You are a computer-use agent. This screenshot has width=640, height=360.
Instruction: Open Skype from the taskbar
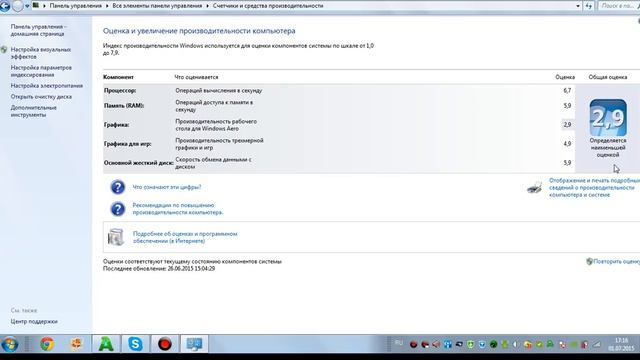pos(135,344)
